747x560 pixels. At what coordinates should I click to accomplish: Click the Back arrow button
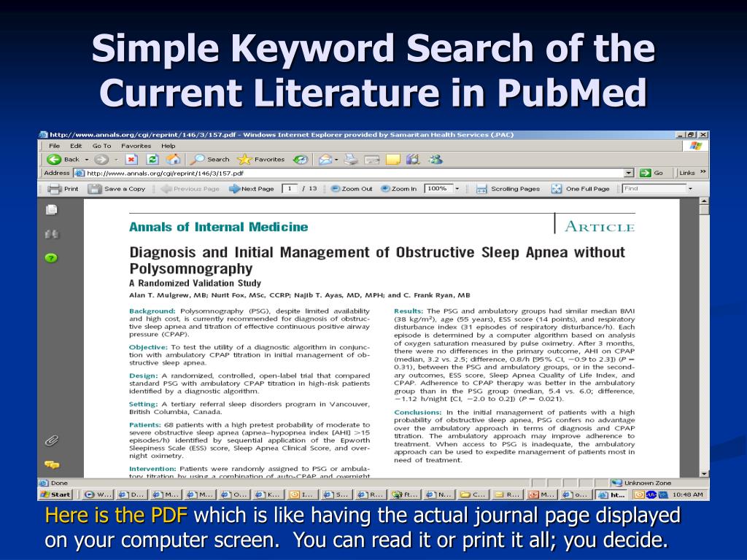tap(63, 160)
